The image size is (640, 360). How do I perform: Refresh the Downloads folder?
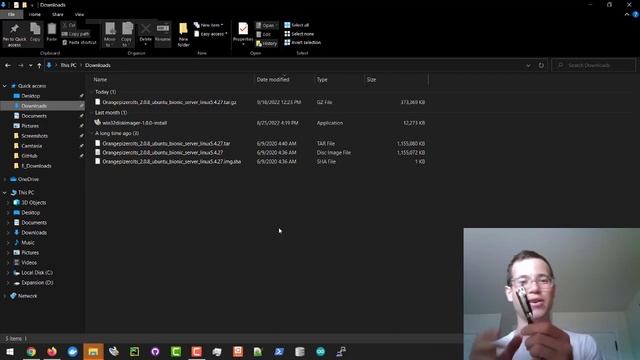point(541,65)
